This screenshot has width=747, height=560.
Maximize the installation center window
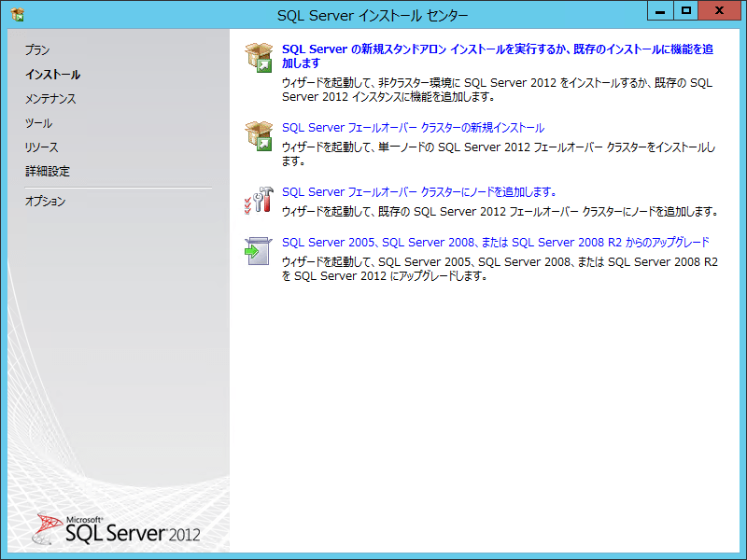point(686,10)
